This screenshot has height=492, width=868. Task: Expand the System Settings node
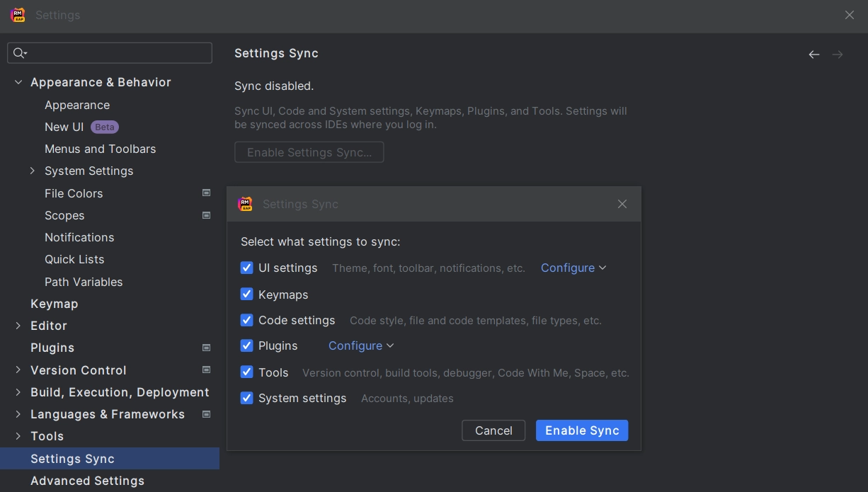pyautogui.click(x=33, y=171)
